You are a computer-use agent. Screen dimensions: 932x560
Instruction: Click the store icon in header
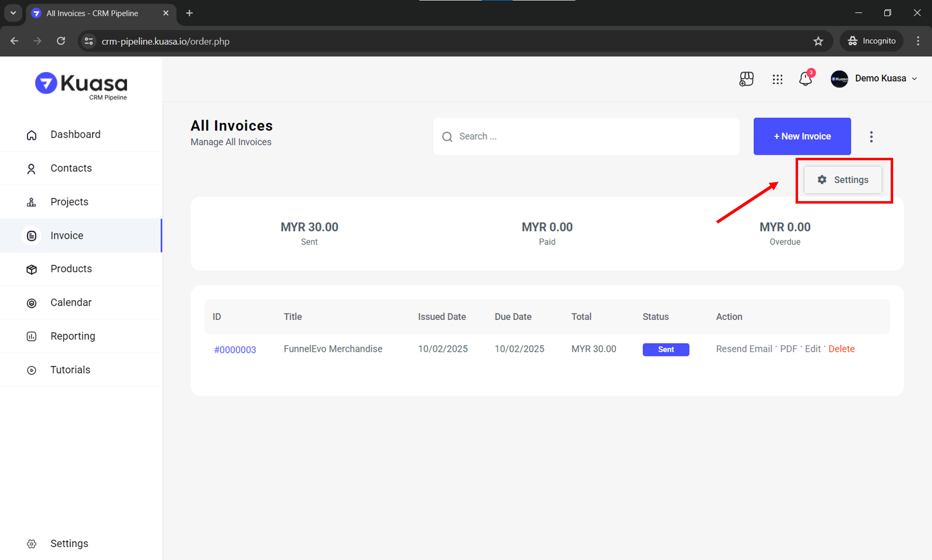click(x=746, y=79)
